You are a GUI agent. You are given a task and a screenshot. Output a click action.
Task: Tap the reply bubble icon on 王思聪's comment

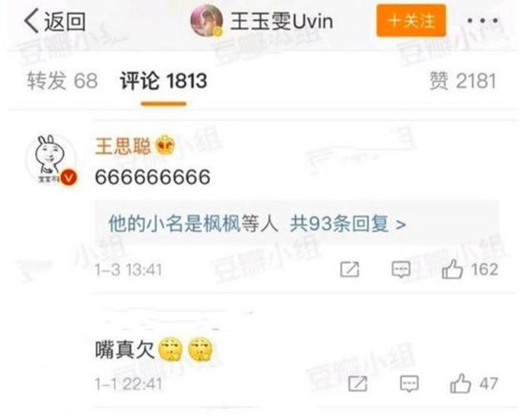point(401,269)
